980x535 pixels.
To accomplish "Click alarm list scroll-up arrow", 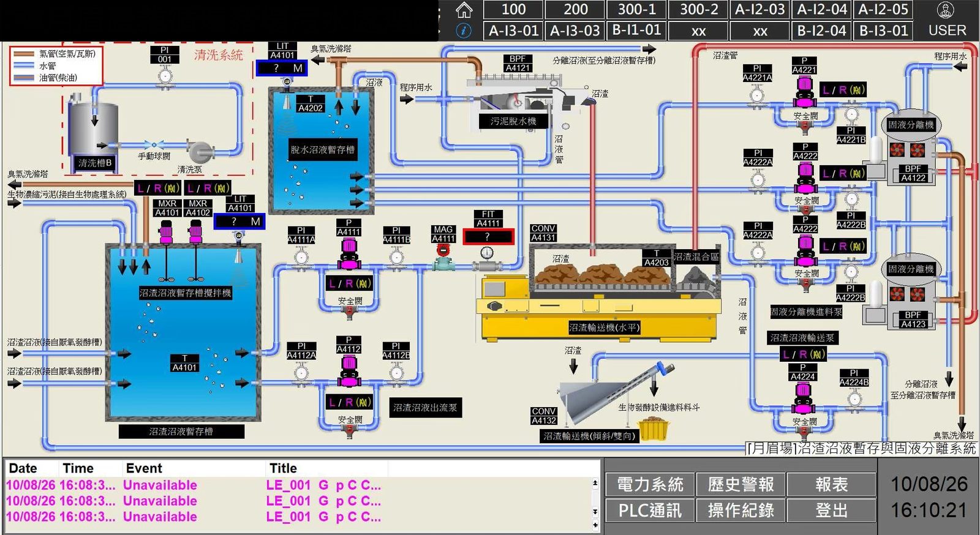I will 595,483.
